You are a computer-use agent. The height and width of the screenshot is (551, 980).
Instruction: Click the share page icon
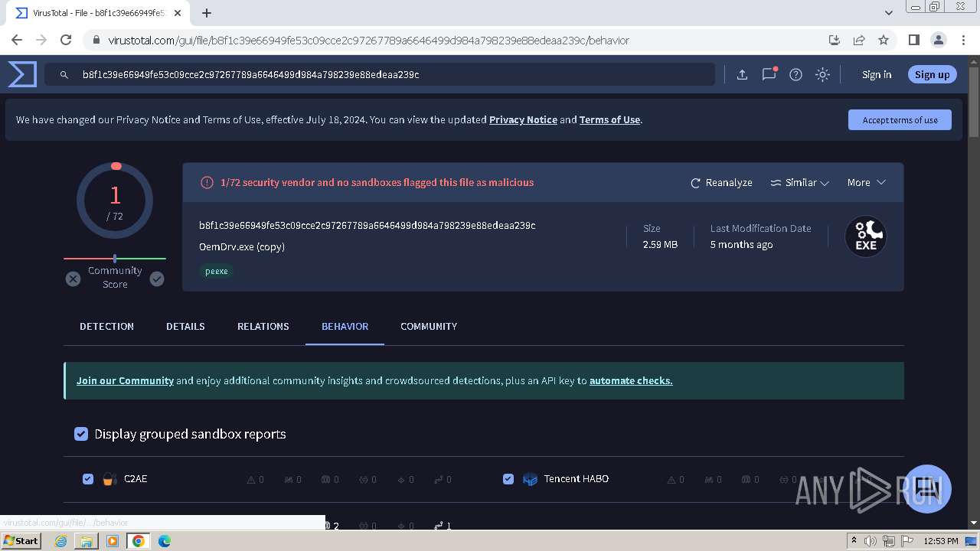coord(859,40)
